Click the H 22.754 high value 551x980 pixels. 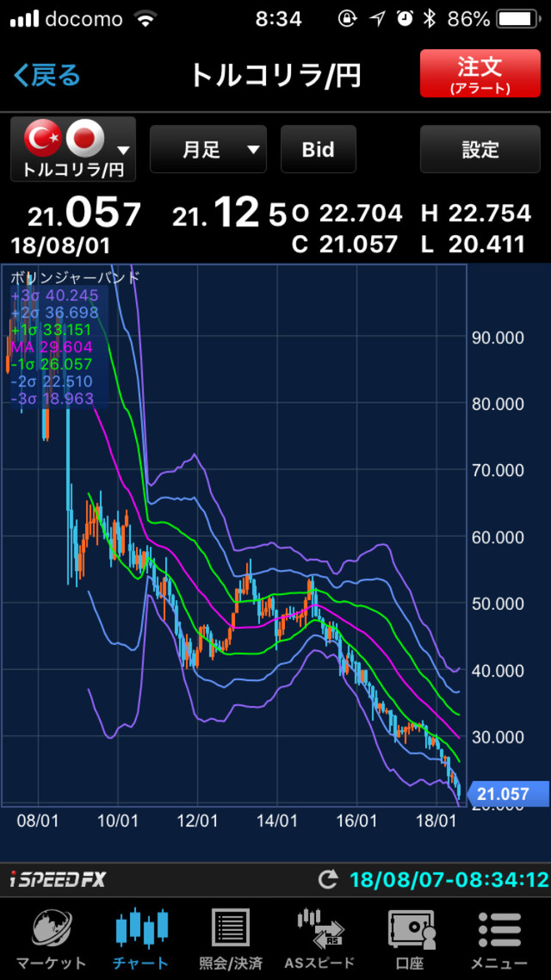click(476, 214)
